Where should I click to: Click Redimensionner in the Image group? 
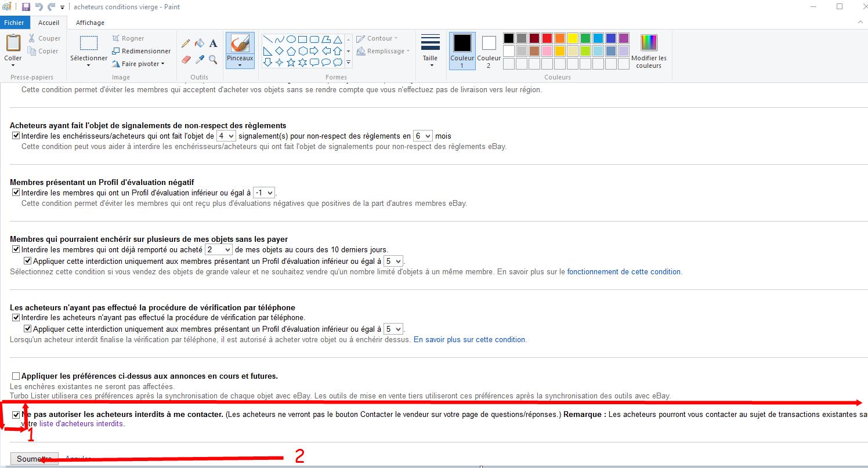(142, 51)
